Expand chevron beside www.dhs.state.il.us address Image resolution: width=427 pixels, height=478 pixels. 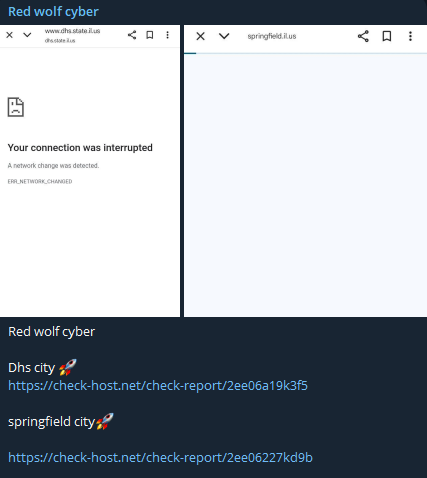[x=27, y=35]
